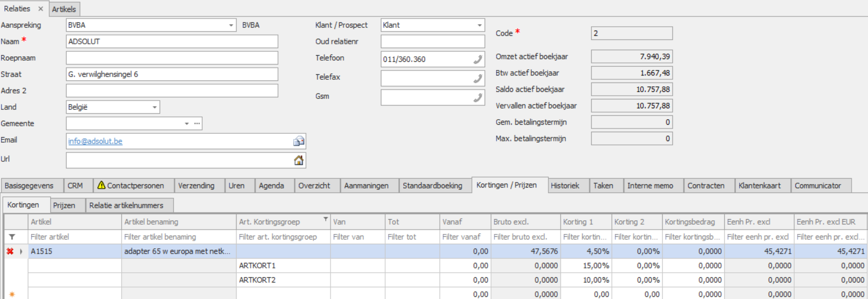Expand the row arrow beside A1515

[x=21, y=251]
